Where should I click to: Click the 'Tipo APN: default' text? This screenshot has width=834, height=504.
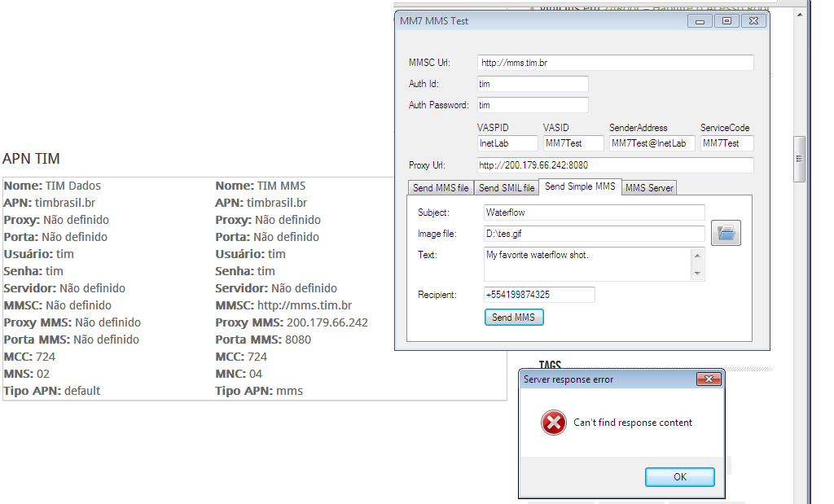pos(51,391)
